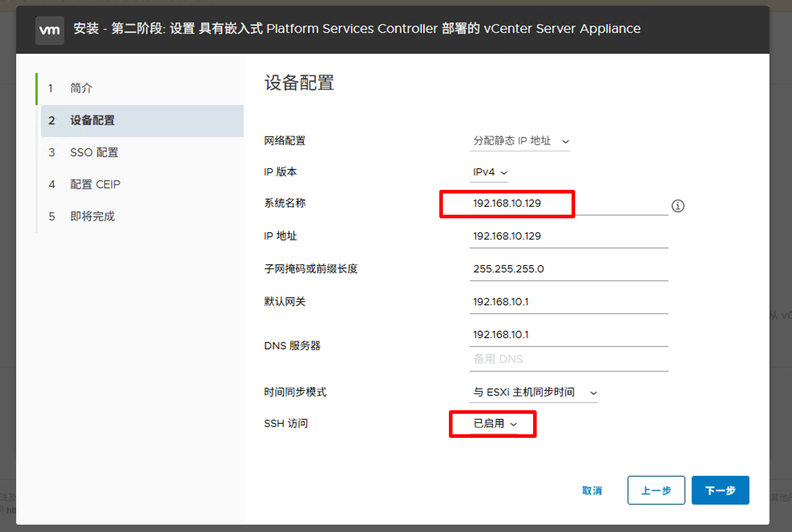This screenshot has height=532, width=792.
Task: Click the 下一步 next button
Action: [720, 490]
